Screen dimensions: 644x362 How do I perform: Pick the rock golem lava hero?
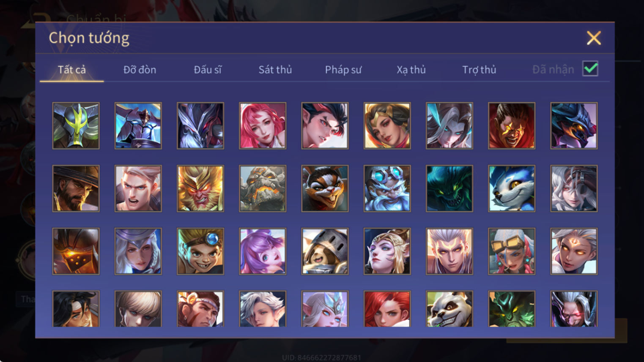click(x=263, y=188)
